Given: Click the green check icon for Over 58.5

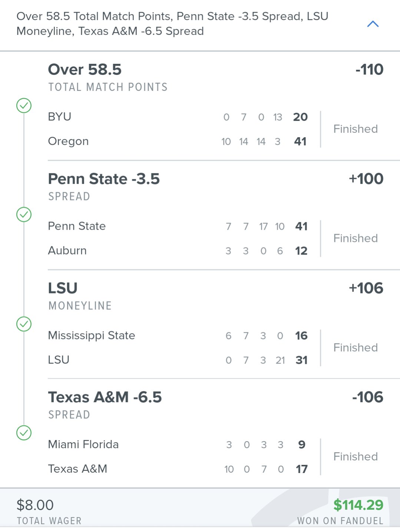Looking at the screenshot, I should (24, 106).
